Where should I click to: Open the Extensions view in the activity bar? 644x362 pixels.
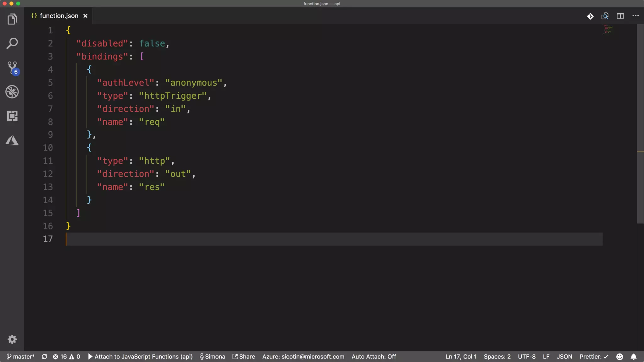pos(12,116)
